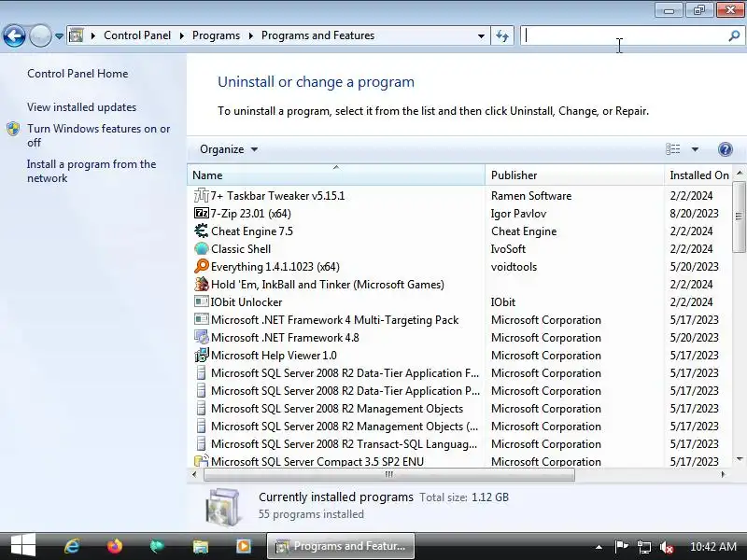747x560 pixels.
Task: Open the recent pages dropdown arrow
Action: click(59, 35)
